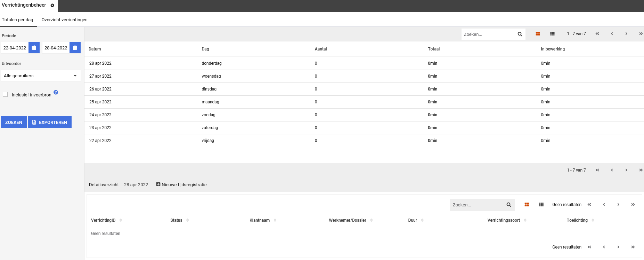644x260 pixels.
Task: Click the detail table Zoeken field
Action: coord(477,205)
